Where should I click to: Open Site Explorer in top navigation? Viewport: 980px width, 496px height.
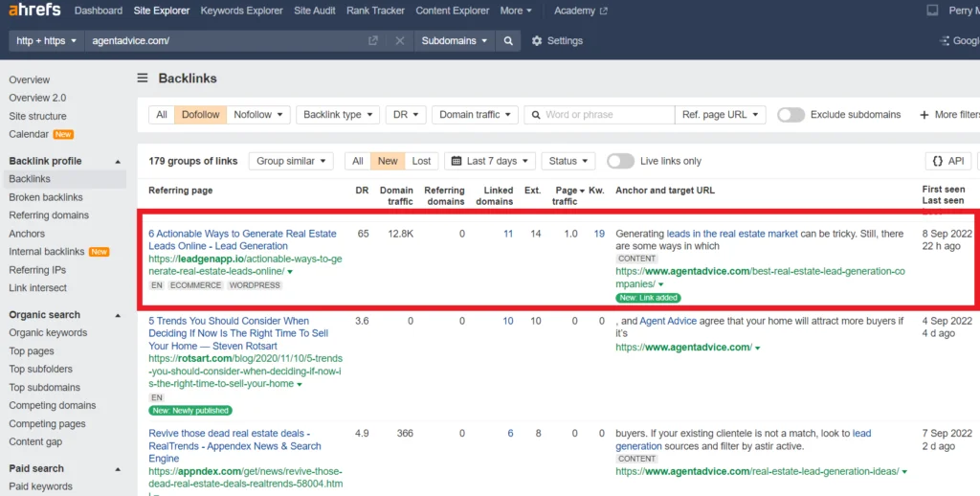(161, 11)
